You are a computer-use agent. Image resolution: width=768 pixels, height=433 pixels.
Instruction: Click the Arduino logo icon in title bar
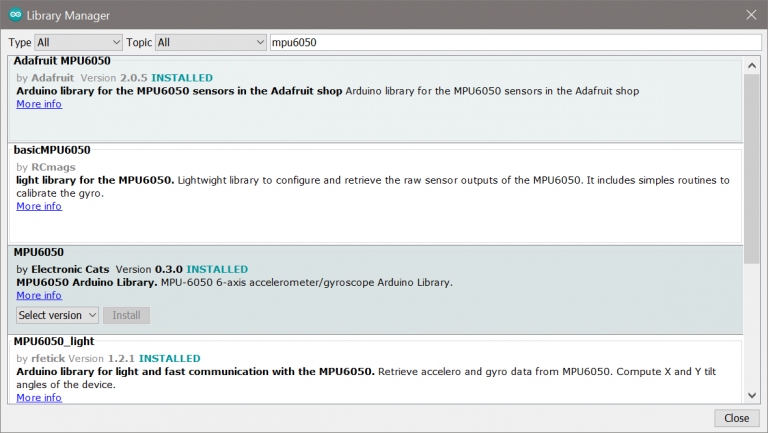click(x=15, y=15)
